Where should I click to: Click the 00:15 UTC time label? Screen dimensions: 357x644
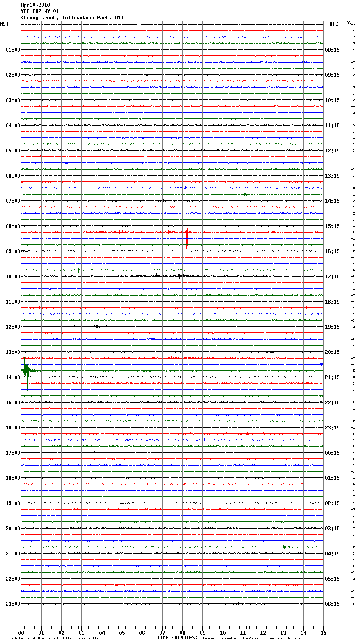[x=332, y=453]
